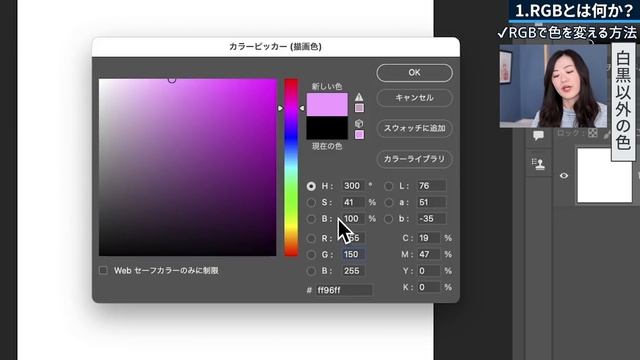This screenshot has width=640, height=360.
Task: Select the B blue radio button
Action: 311,271
